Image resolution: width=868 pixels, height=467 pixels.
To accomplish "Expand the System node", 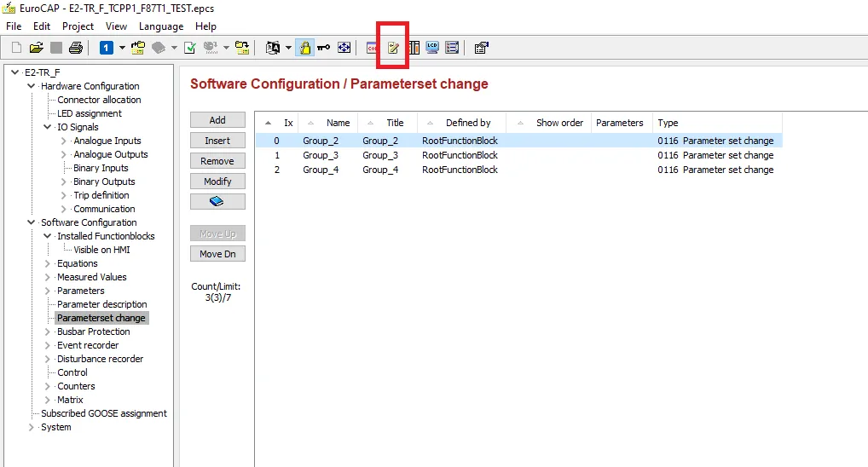I will tap(31, 427).
